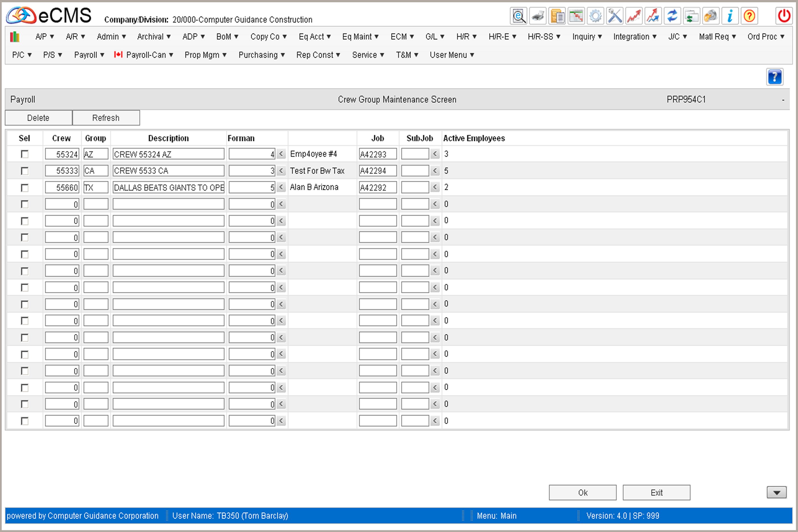Open the Payroll menu
Screen dimensions: 798x532
pos(89,55)
